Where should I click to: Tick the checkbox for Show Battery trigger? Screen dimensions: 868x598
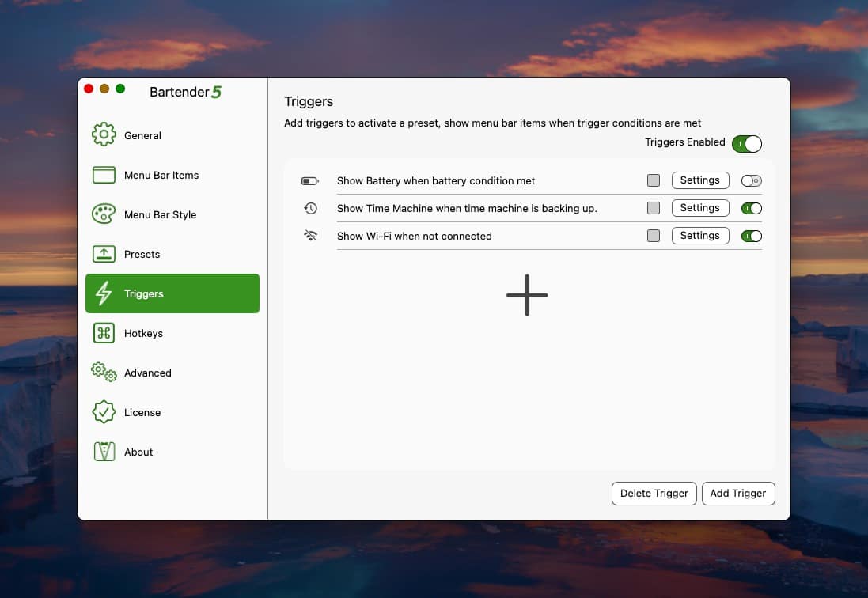pyautogui.click(x=653, y=181)
